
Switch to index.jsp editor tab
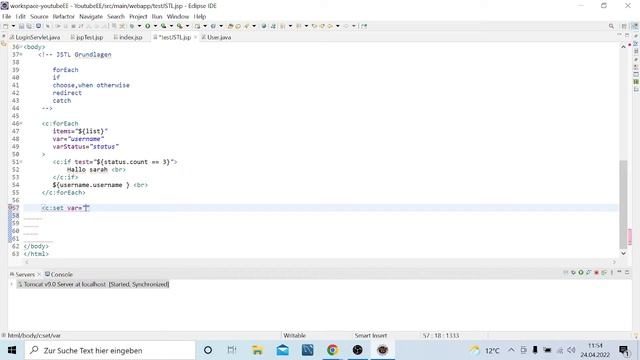(x=128, y=37)
